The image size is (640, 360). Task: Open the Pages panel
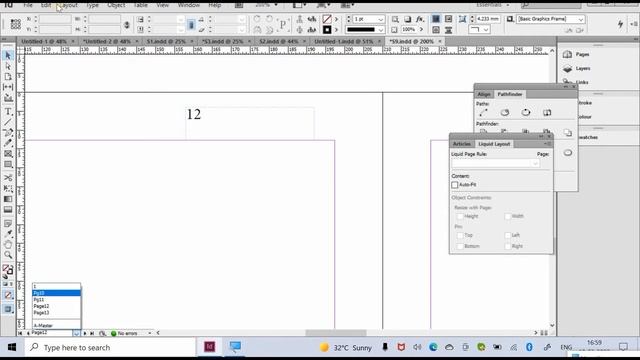tap(576, 54)
